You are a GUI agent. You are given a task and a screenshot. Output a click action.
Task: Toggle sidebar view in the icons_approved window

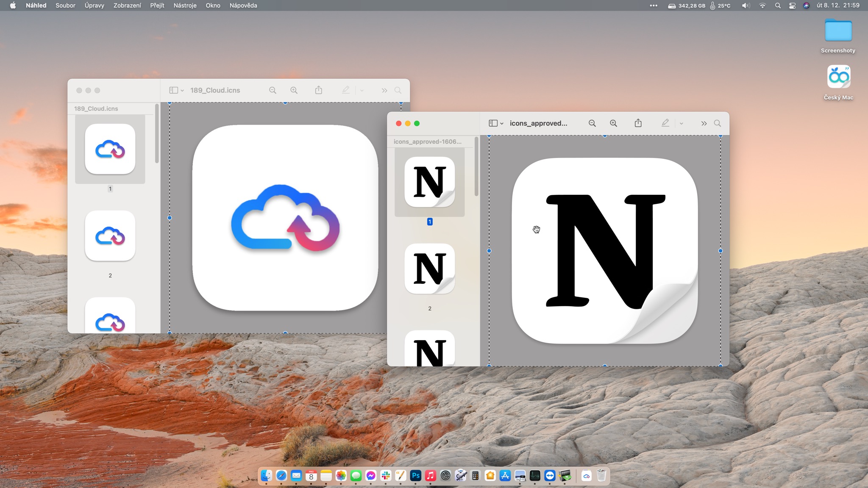coord(493,123)
